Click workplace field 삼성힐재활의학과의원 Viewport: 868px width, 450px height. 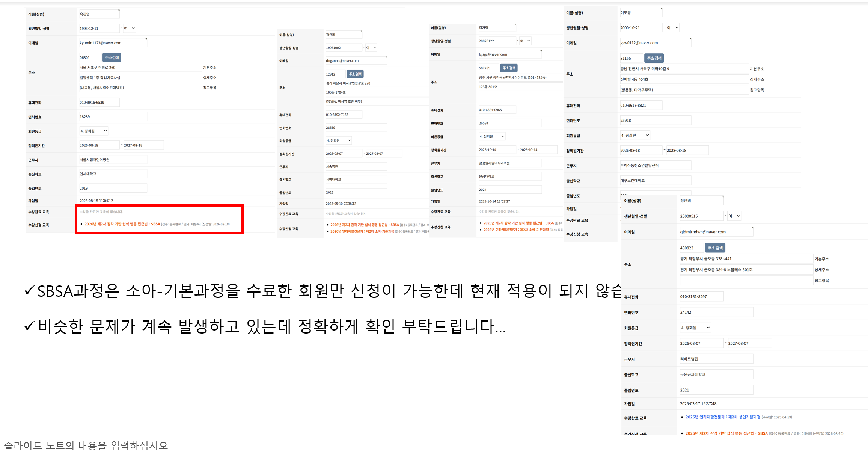(x=510, y=163)
